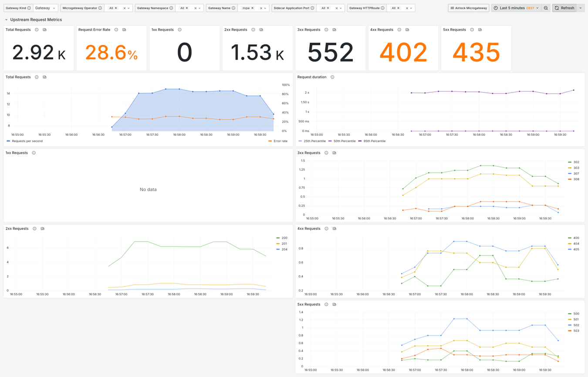Click info icon beside Sidecar Application Port
The height and width of the screenshot is (377, 588).
click(x=312, y=8)
